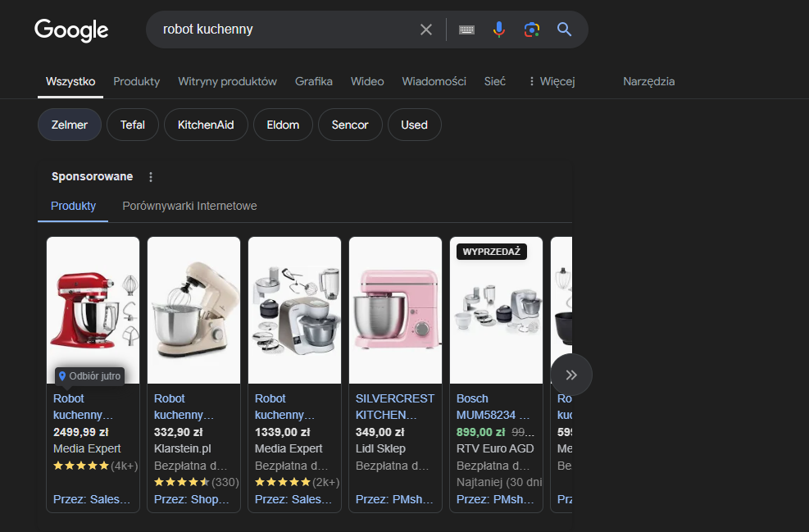The width and height of the screenshot is (809, 532).
Task: Click the pink Silvercrest mixer thumbnail
Action: pyautogui.click(x=396, y=310)
